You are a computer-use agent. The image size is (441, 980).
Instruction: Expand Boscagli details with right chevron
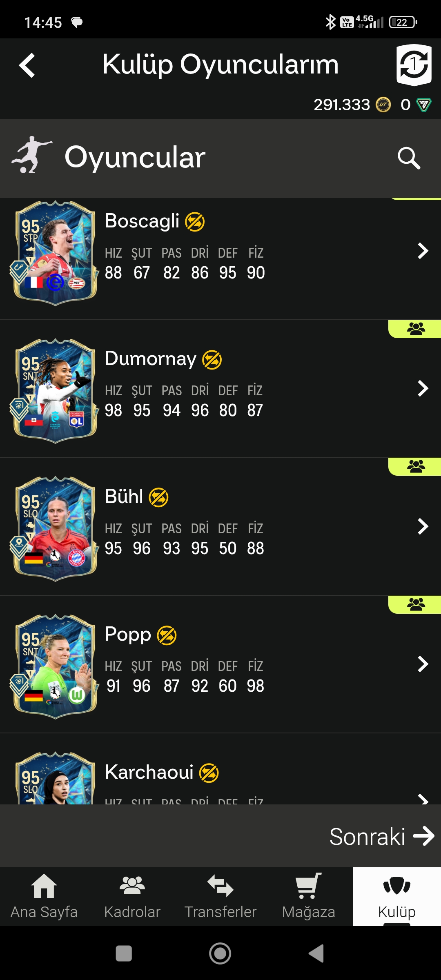[423, 251]
